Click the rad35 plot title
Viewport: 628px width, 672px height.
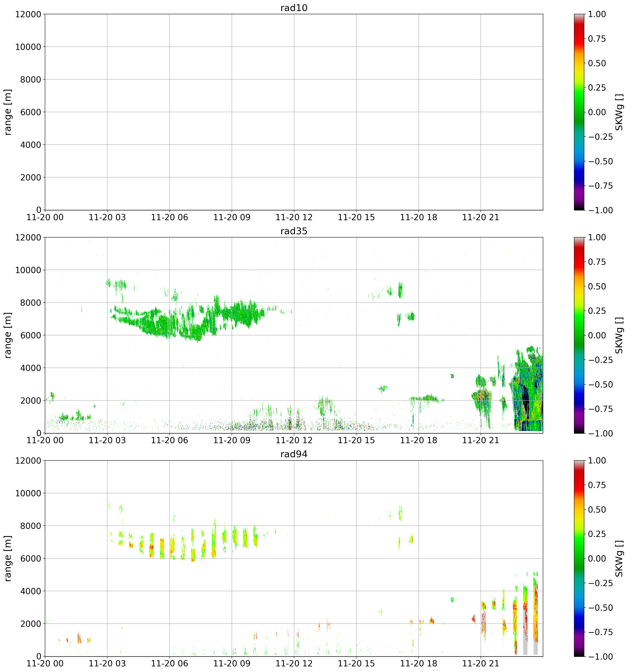pyautogui.click(x=294, y=231)
